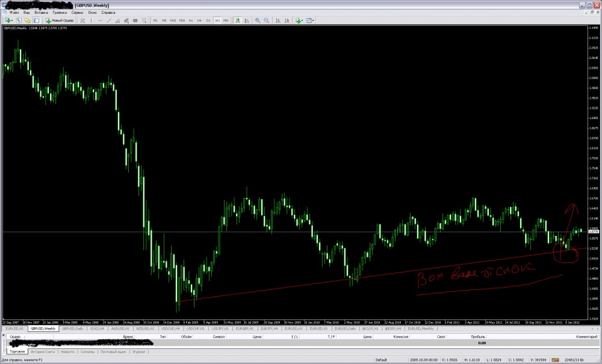Click the Default profile in status bar
The height and width of the screenshot is (364, 602).
pyautogui.click(x=381, y=359)
